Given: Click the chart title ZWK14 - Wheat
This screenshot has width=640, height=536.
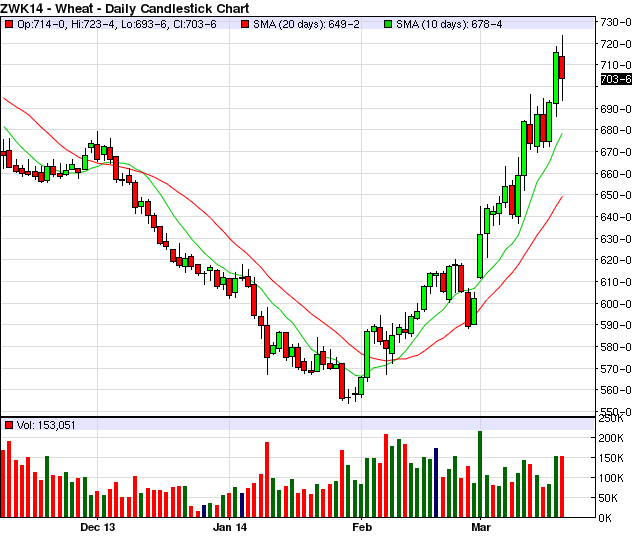Looking at the screenshot, I should [124, 8].
